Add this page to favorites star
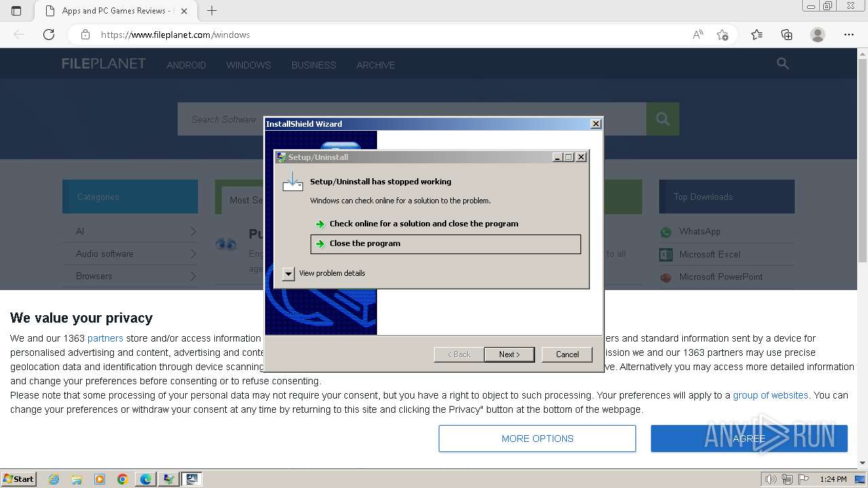868x488 pixels. click(722, 35)
